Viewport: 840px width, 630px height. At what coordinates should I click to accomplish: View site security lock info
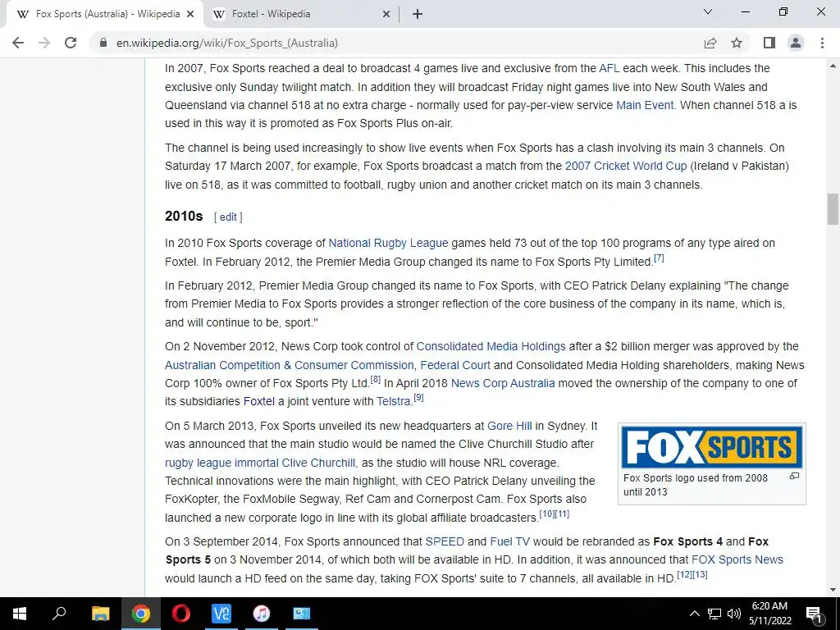click(103, 43)
